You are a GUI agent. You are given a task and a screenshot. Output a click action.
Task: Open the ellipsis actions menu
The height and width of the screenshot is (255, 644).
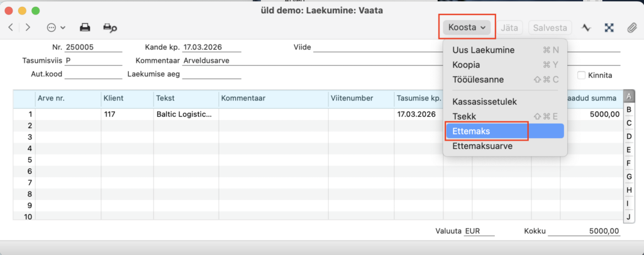coord(56,28)
